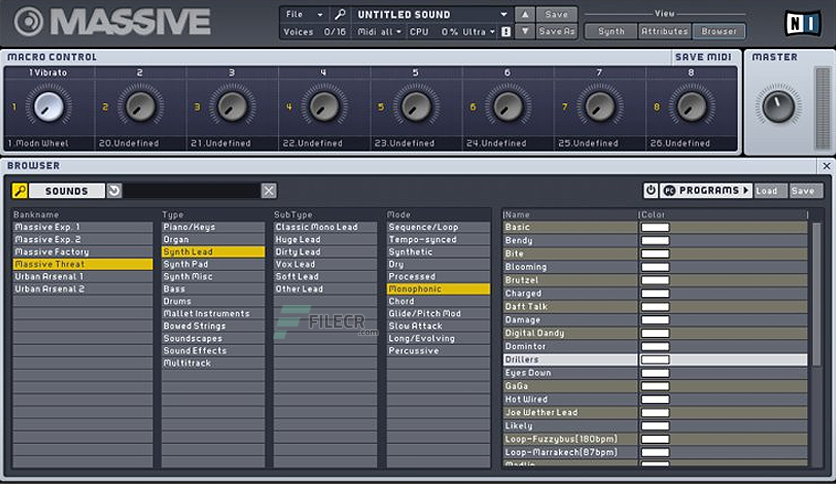Screen dimensions: 836x484
Task: Open the File menu dropdown
Action: 304,14
